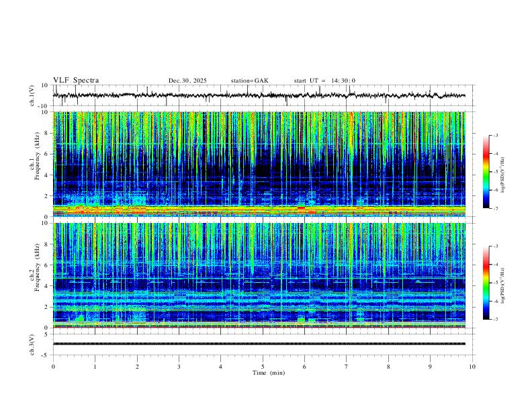This screenshot has width=532, height=411.
Task: Select the "ch.2 Frequency (kHz)" axis label
Action: pos(35,267)
